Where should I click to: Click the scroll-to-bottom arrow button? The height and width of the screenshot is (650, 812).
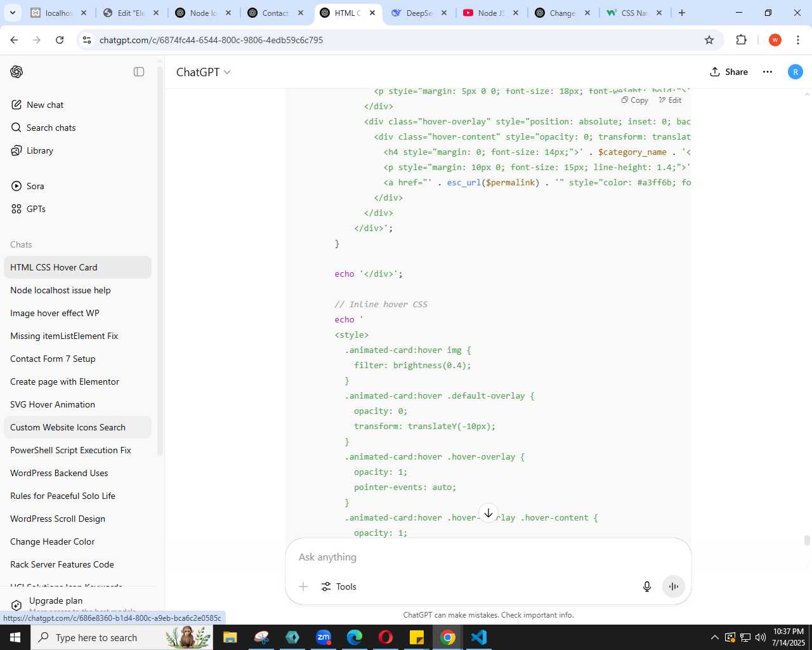(488, 513)
